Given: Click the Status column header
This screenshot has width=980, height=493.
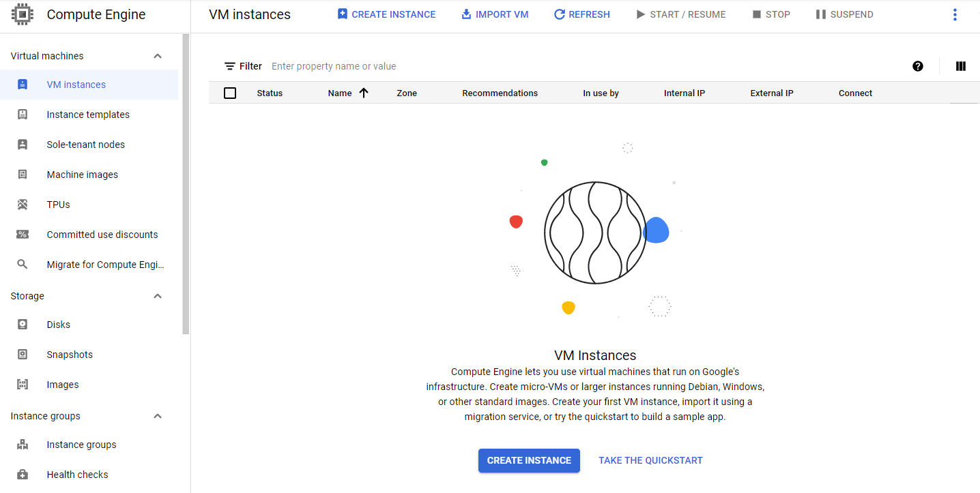Looking at the screenshot, I should (x=270, y=93).
